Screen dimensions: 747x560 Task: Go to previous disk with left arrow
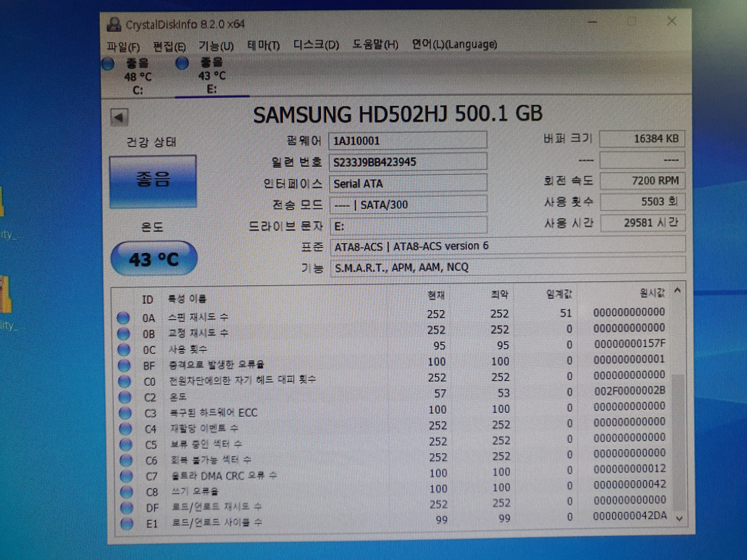[119, 117]
